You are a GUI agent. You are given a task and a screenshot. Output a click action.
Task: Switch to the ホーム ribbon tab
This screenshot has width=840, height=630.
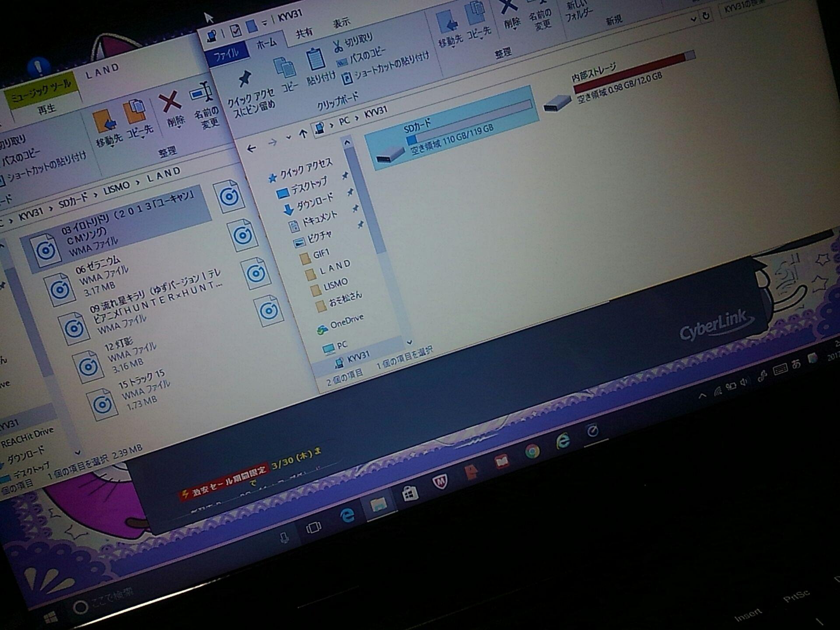(x=266, y=43)
